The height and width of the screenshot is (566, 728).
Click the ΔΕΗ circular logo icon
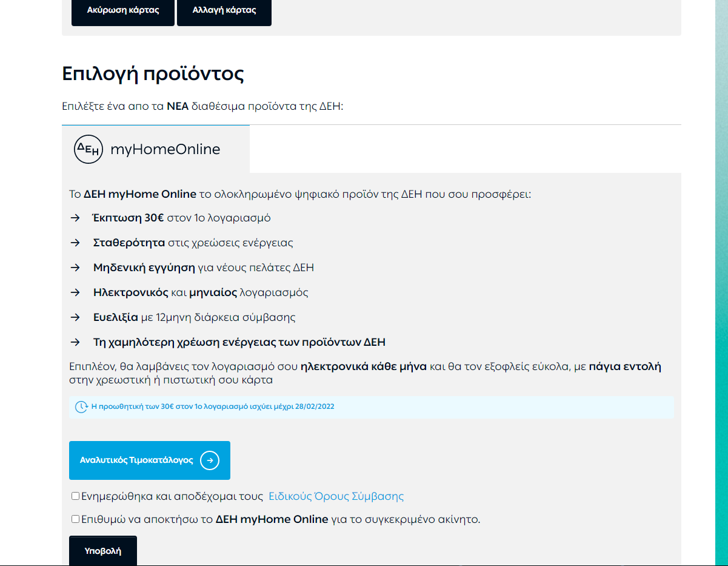coord(88,149)
